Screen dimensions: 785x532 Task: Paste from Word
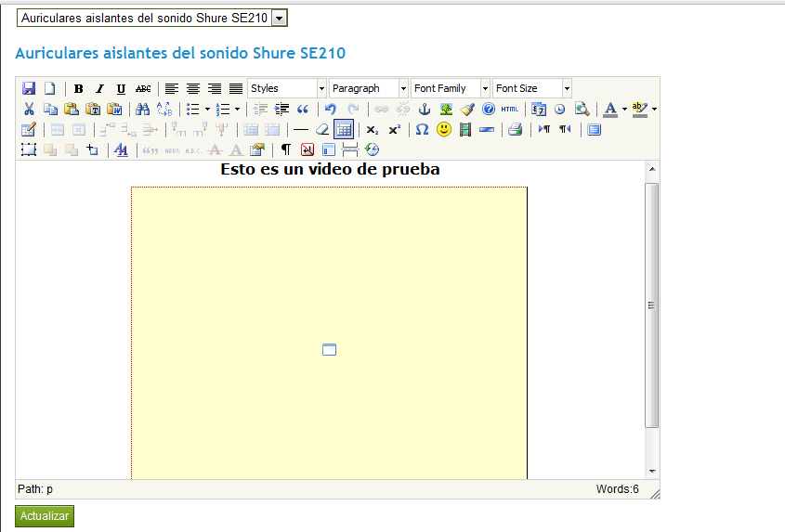(114, 110)
